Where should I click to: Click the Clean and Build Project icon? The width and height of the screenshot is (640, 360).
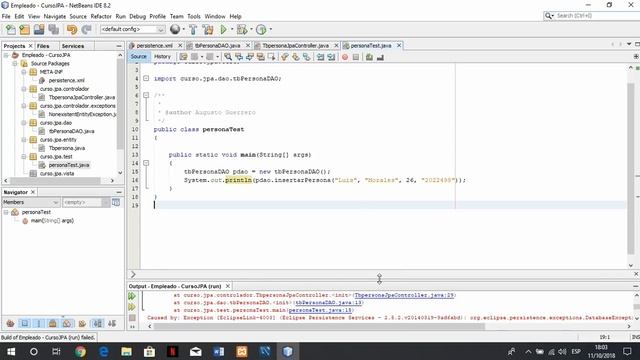click(x=208, y=29)
